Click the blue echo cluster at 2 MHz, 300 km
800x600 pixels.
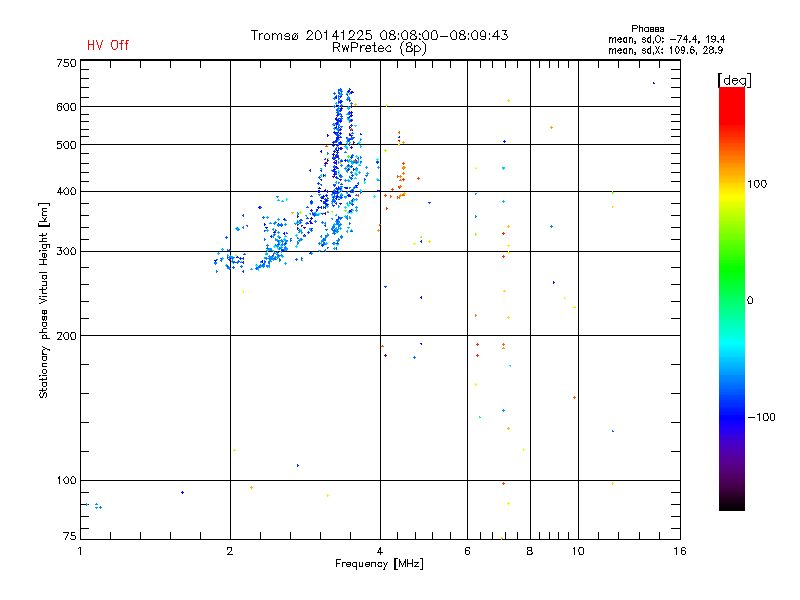pos(230,260)
